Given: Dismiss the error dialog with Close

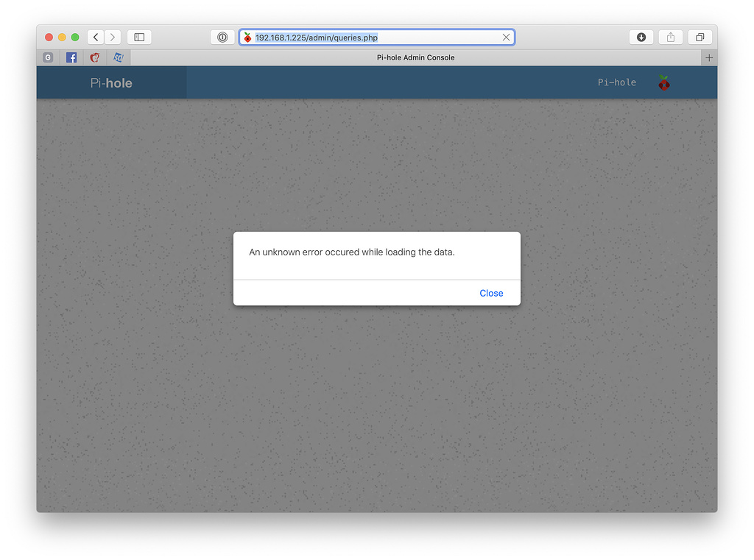Looking at the screenshot, I should coord(491,293).
